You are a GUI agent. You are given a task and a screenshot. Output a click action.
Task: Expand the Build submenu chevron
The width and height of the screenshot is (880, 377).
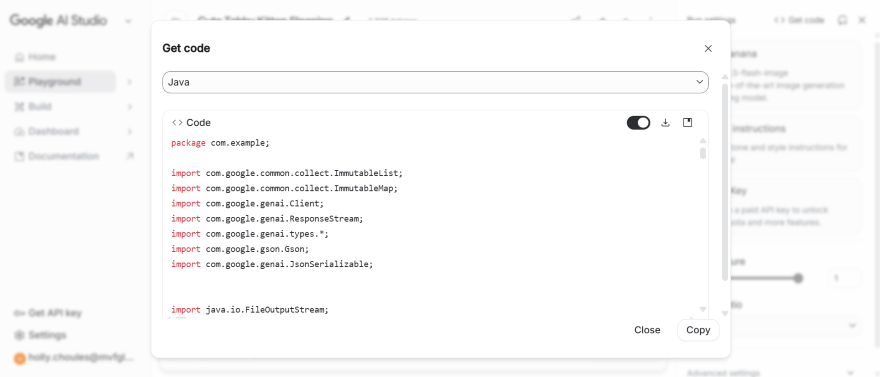(x=130, y=107)
